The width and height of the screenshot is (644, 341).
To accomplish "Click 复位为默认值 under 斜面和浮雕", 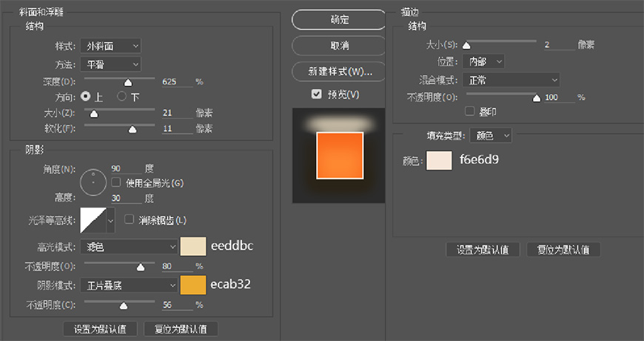I will click(181, 329).
